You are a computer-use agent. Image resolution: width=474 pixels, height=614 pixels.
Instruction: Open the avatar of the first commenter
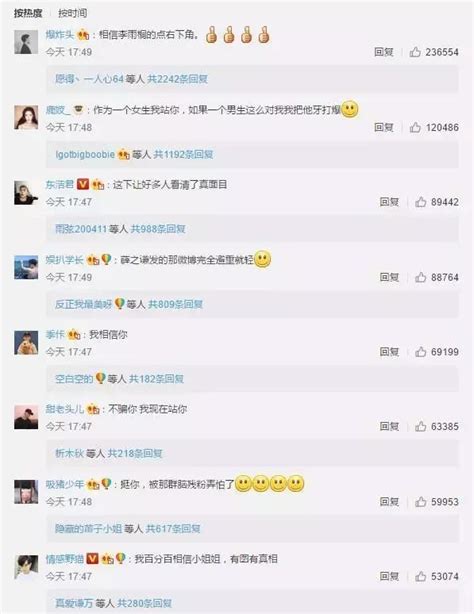(x=26, y=42)
